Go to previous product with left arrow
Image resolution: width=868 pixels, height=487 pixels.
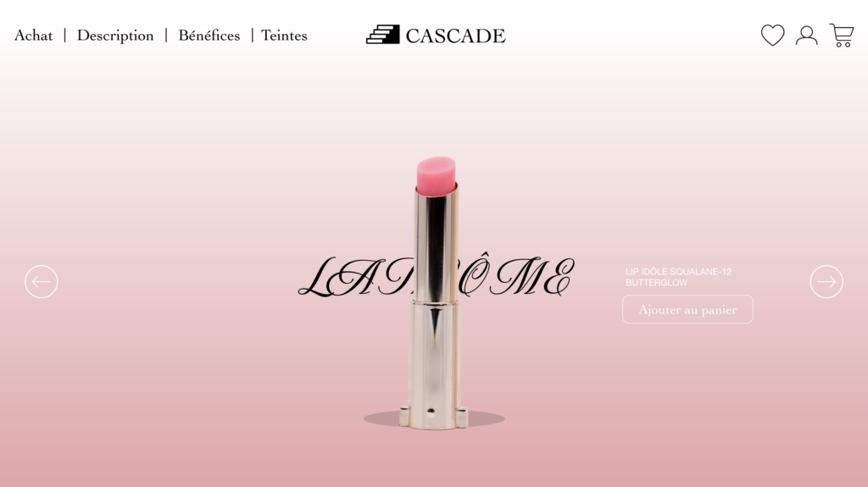42,282
